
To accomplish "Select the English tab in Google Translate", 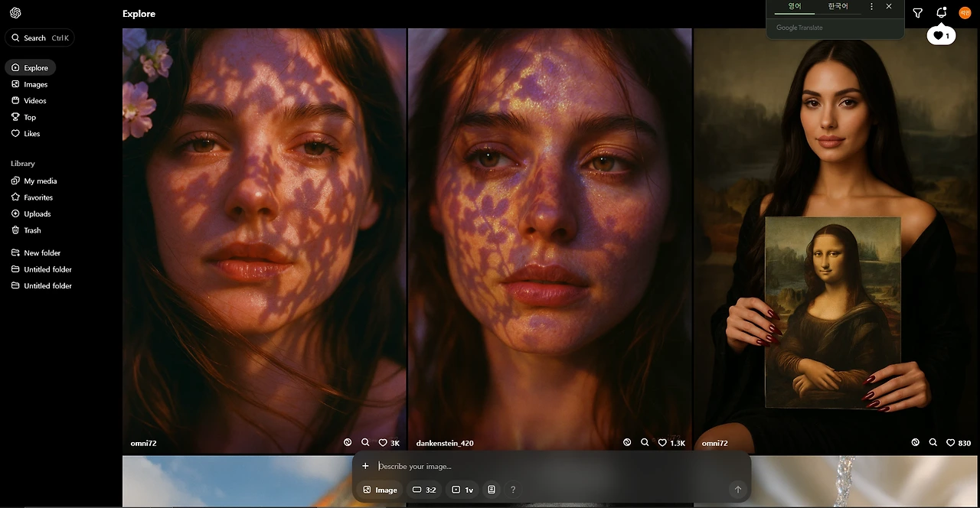I will pos(795,6).
